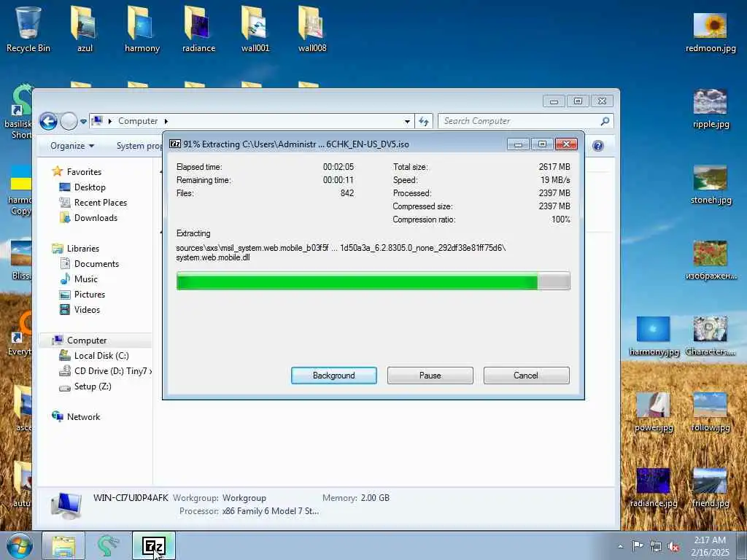Click the Explorer help icon
The image size is (747, 560).
click(x=598, y=146)
